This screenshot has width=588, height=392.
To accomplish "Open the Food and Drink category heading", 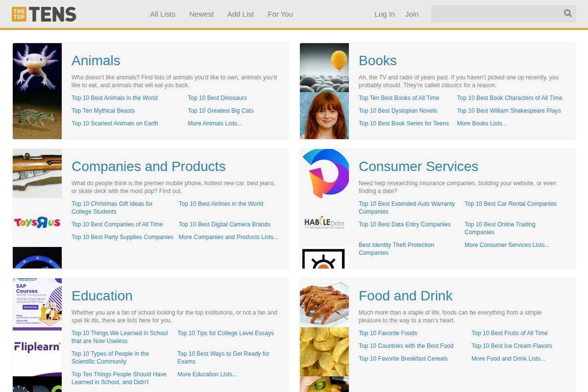I will [405, 296].
